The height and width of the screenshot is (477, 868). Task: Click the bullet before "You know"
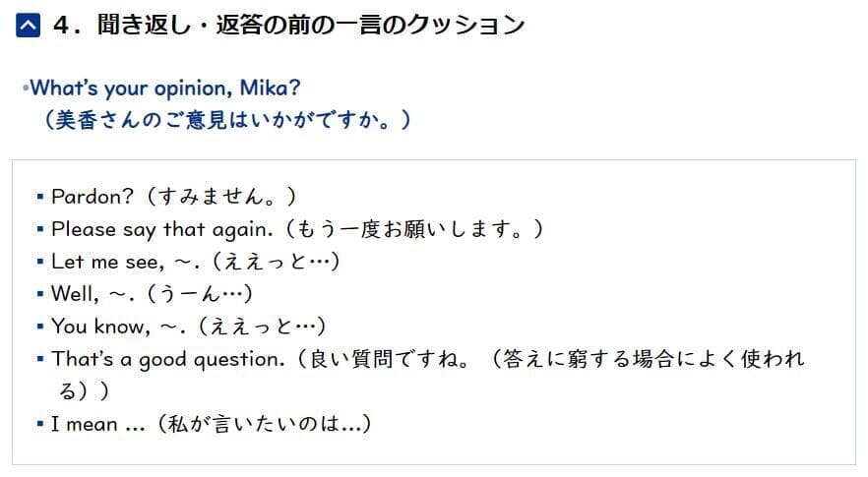[39, 327]
